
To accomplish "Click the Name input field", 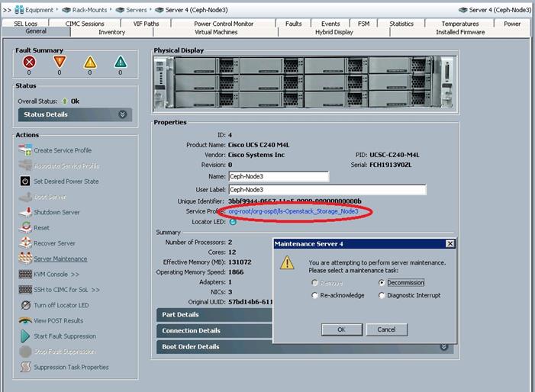I will (x=279, y=176).
